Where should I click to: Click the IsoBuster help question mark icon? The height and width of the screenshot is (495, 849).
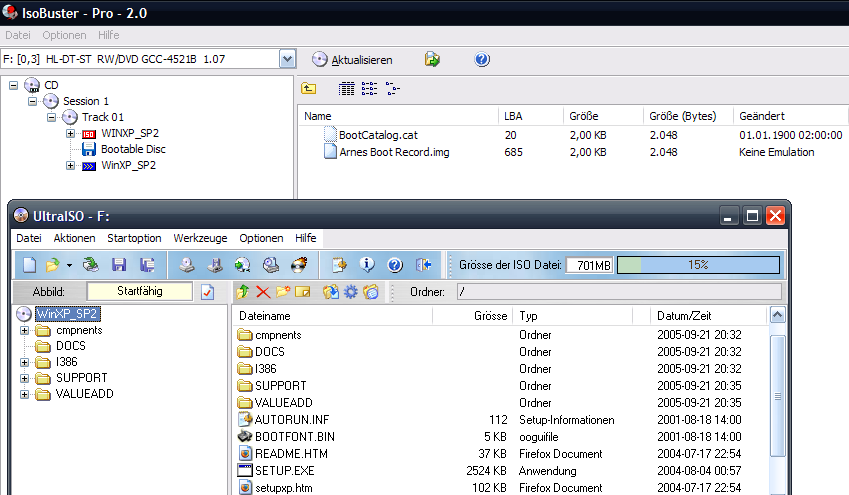(x=482, y=59)
